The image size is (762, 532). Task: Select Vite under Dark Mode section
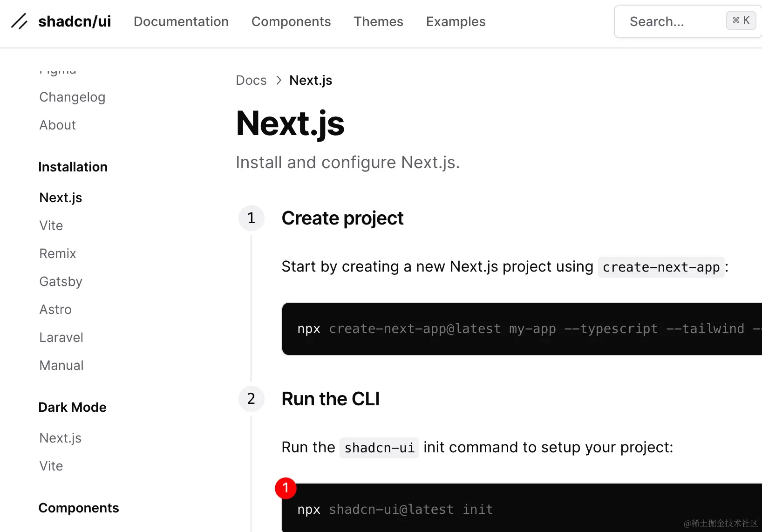[51, 466]
